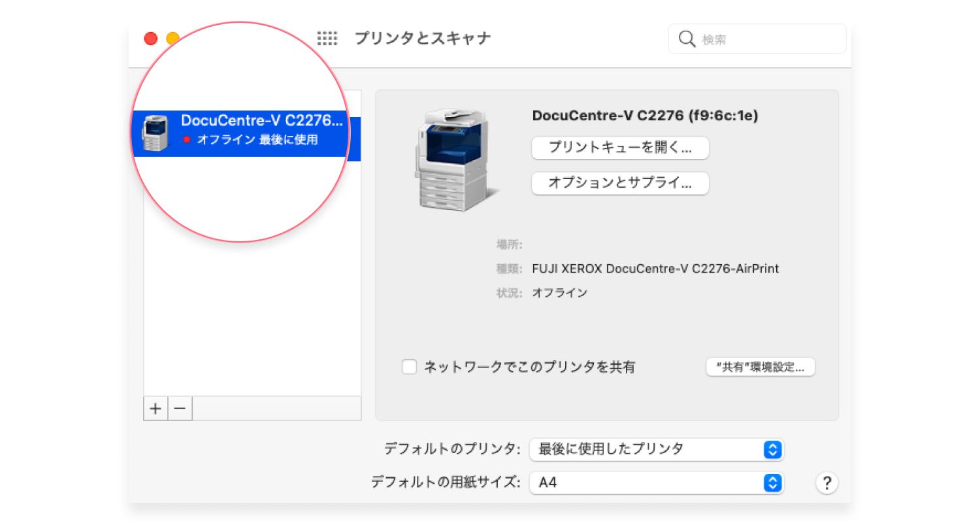
Task: Click the red offline status dot
Action: (187, 139)
